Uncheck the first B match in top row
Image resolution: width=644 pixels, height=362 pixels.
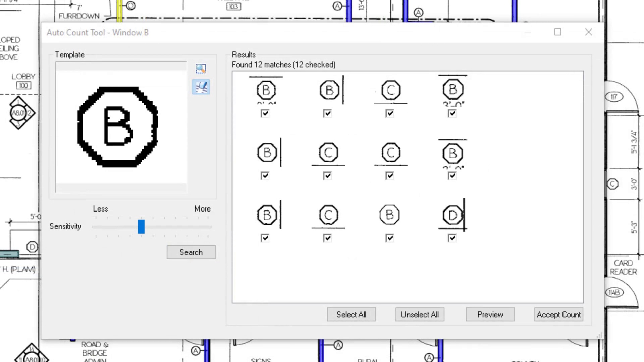point(265,113)
